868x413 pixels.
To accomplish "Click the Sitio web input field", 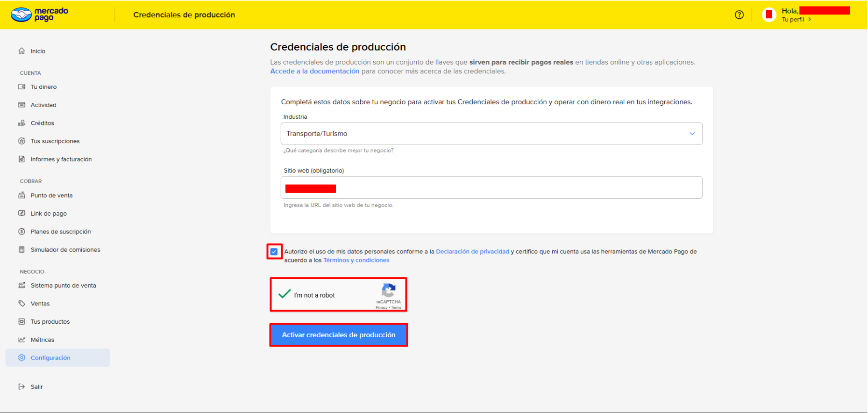I will [491, 188].
